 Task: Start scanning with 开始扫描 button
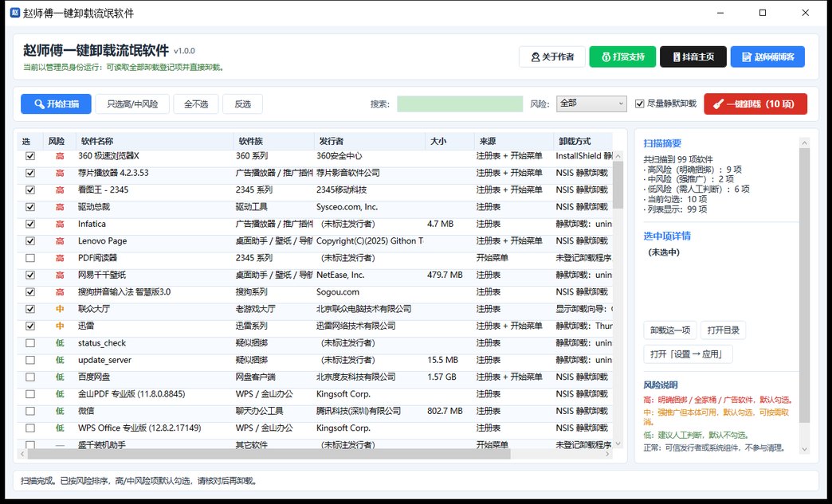[x=57, y=104]
